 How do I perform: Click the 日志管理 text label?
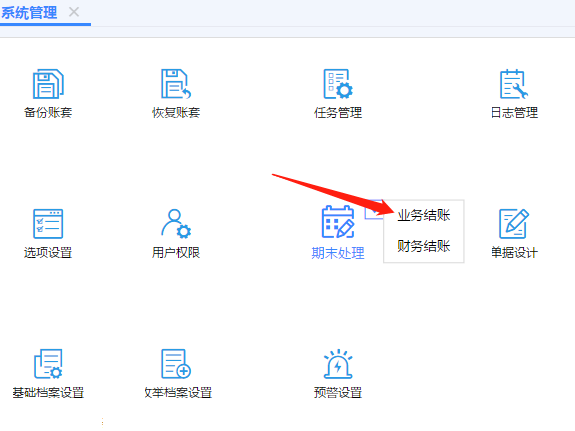click(514, 112)
